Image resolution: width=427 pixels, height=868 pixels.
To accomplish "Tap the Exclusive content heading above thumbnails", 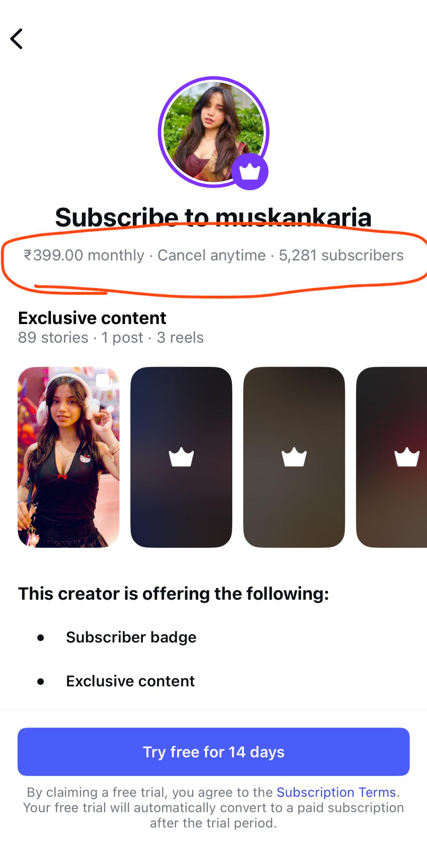I will tap(92, 318).
